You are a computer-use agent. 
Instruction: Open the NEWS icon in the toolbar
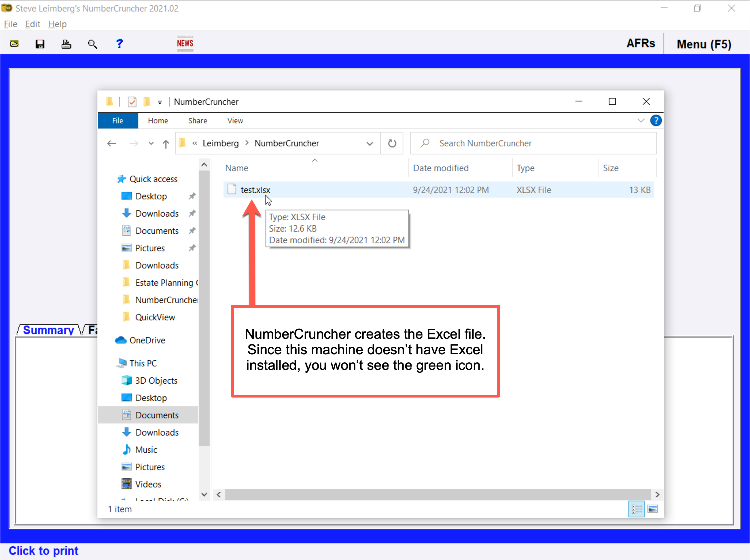(x=185, y=43)
